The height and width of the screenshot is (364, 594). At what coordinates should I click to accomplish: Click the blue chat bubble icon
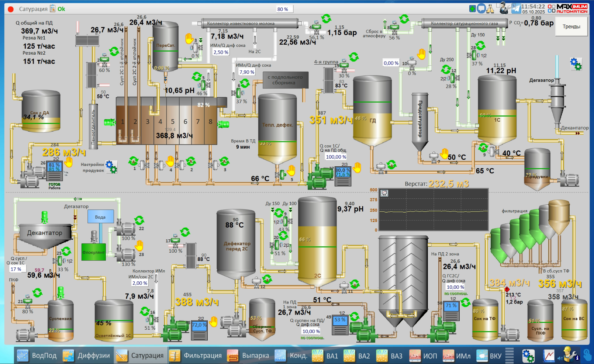tap(481, 8)
